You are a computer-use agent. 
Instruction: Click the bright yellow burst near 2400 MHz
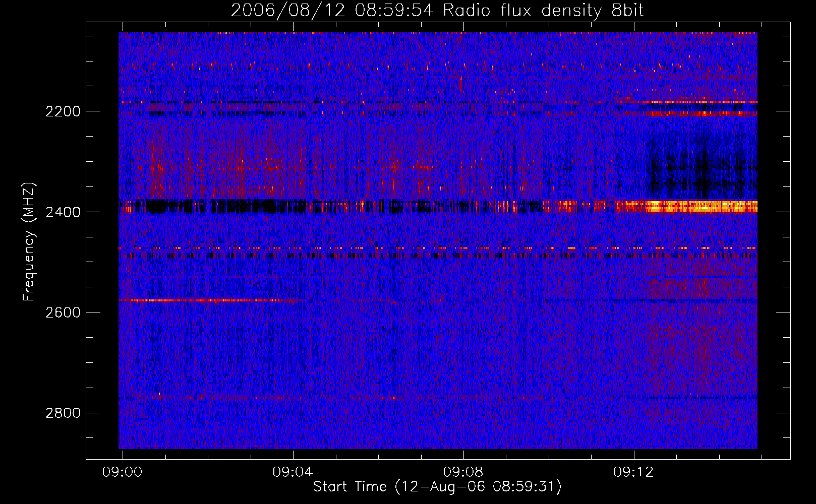701,206
